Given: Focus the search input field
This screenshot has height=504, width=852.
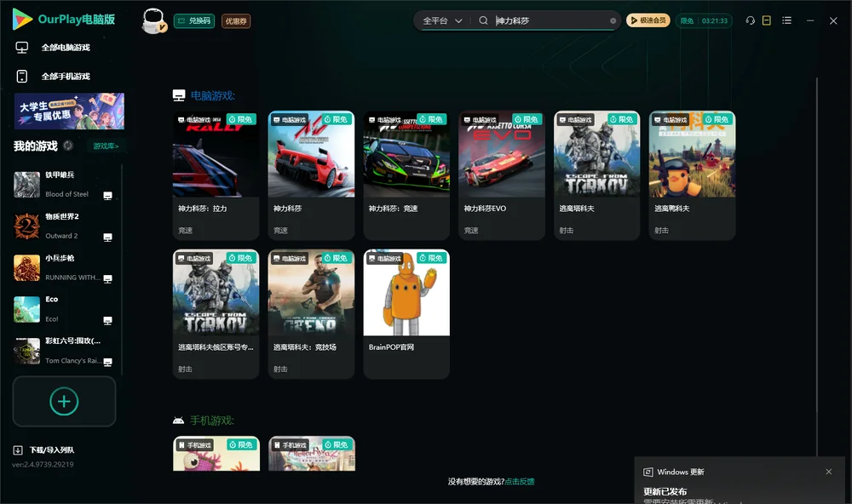Looking at the screenshot, I should 550,20.
